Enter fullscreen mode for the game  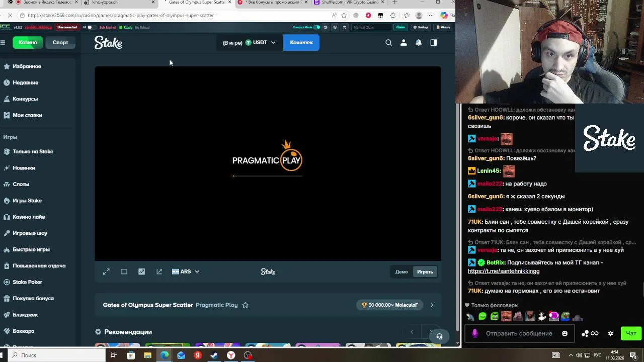click(x=106, y=271)
